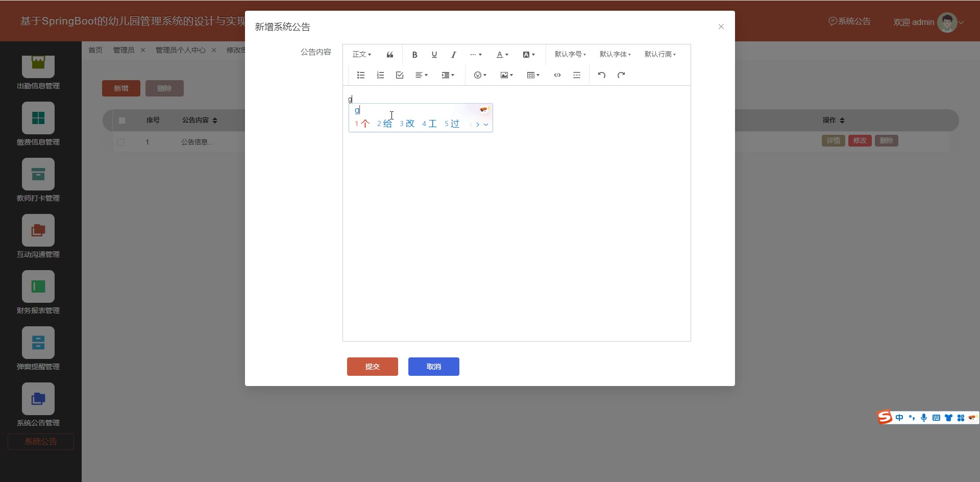
Task: Toggle Sogou IME Chinese/English mode
Action: 899,418
